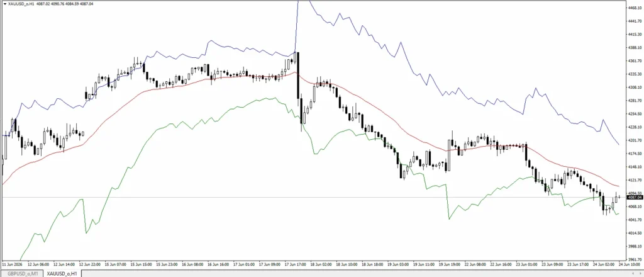The image size is (644, 277).
Task: Click the 15 Jun 07:00 time label
Action: tap(116, 264)
